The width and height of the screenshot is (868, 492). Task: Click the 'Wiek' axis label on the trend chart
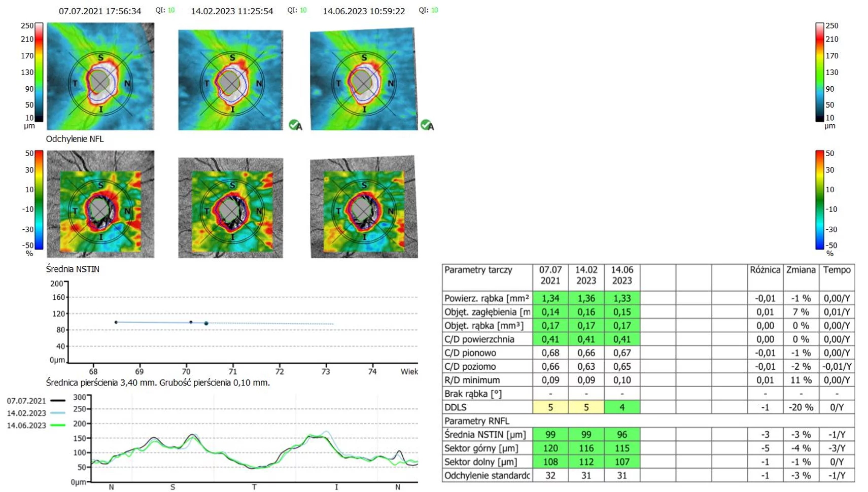click(409, 371)
